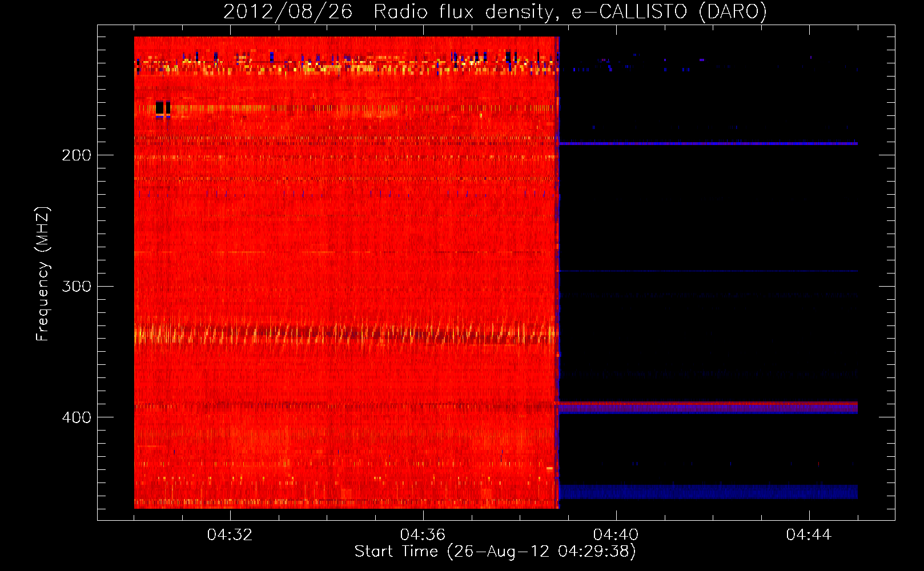Image resolution: width=924 pixels, height=571 pixels.
Task: Click the 04:36 time tick label
Action: [x=423, y=535]
